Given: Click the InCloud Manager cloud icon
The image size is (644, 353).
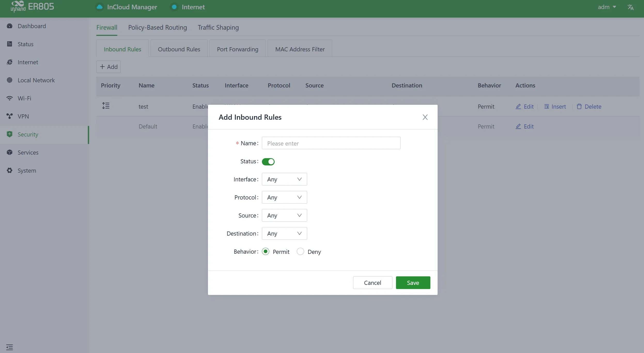Looking at the screenshot, I should (x=99, y=7).
